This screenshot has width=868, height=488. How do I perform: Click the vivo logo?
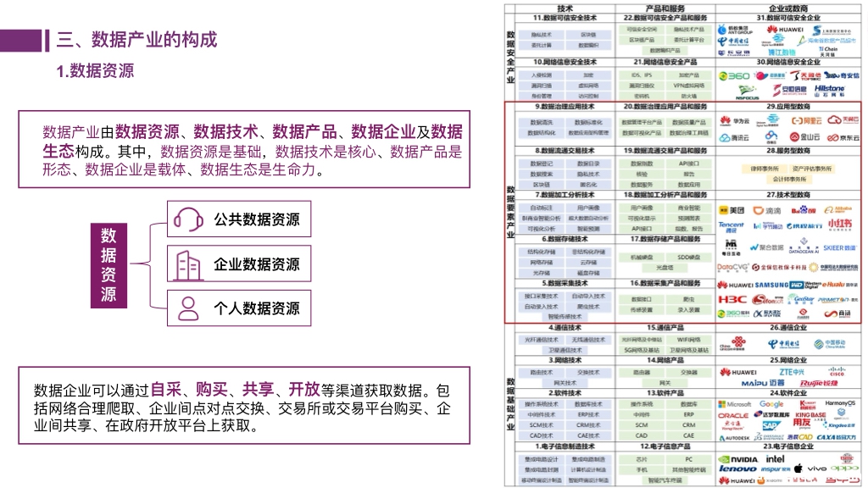coord(816,469)
